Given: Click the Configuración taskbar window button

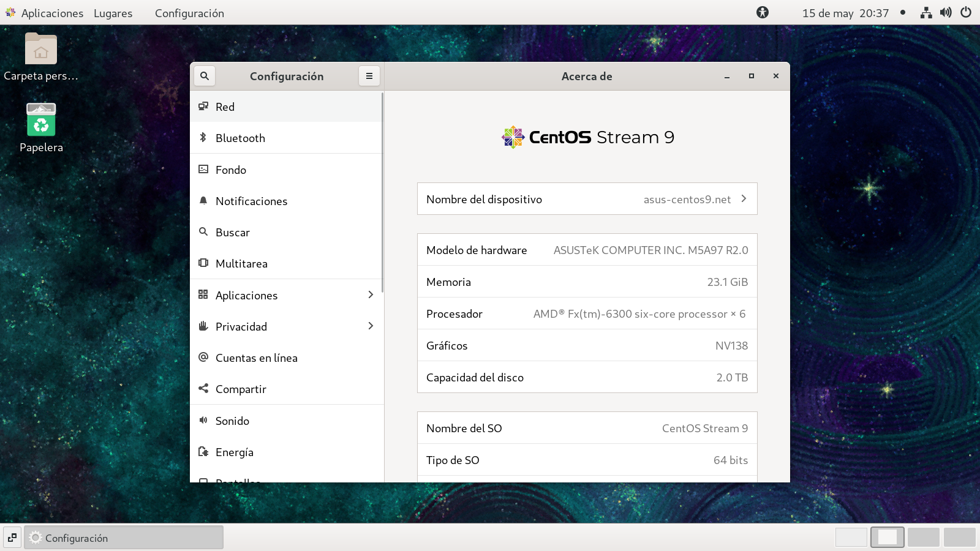Looking at the screenshot, I should coord(124,538).
